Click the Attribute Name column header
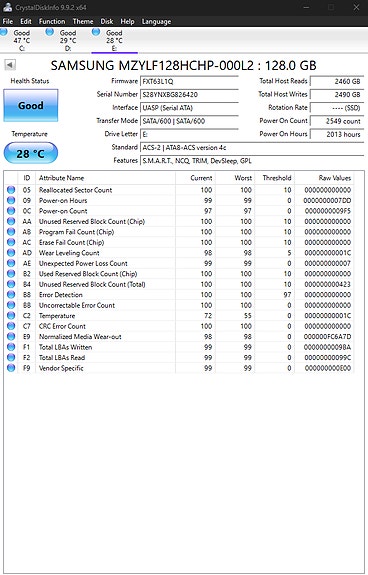The height and width of the screenshot is (575, 368). [106, 178]
